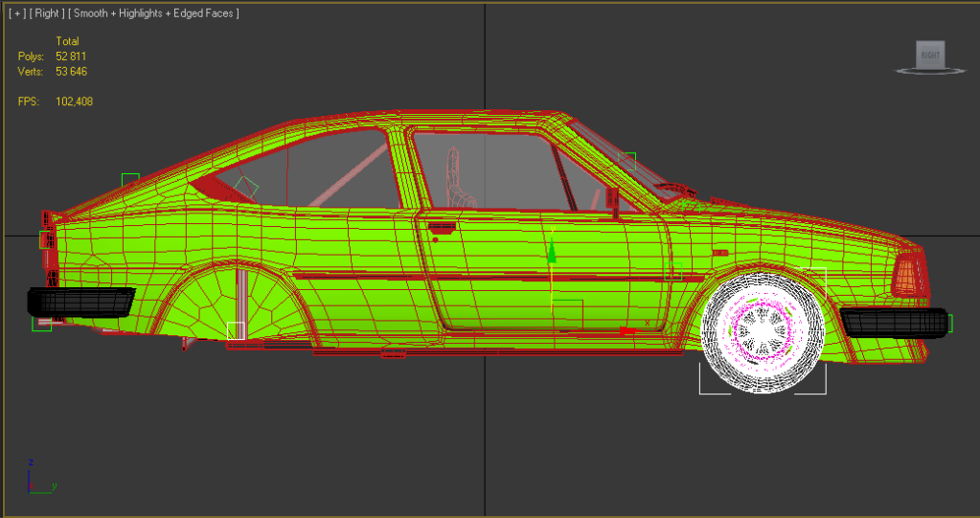Select the white helper box in rear wheel arch
This screenshot has width=980, height=518.
[x=236, y=330]
